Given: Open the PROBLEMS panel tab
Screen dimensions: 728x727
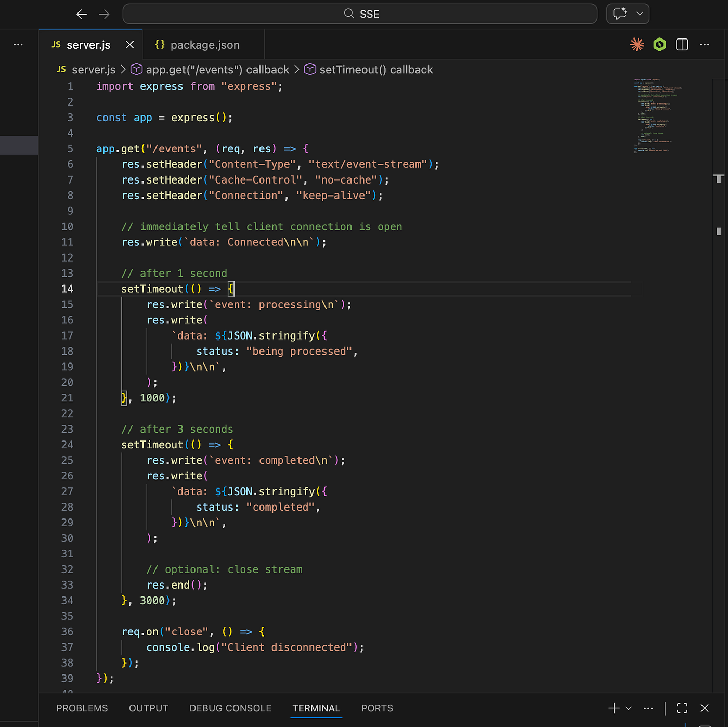Looking at the screenshot, I should click(x=82, y=708).
